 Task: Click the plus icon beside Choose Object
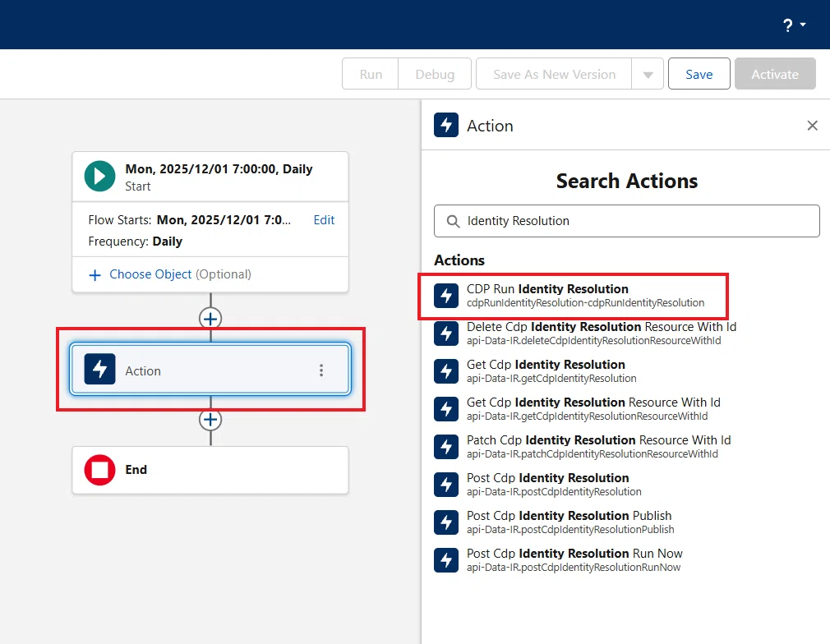(x=95, y=275)
